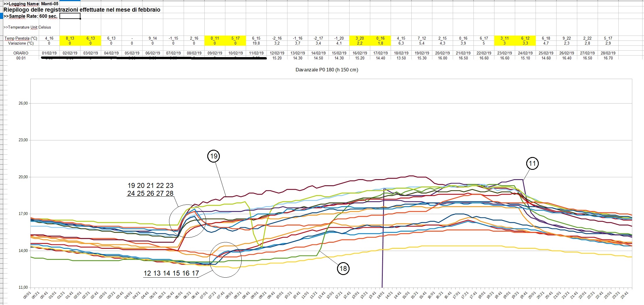644x305 pixels.
Task: Click the empty selected cell beside Sample Rate
Action: [70, 16]
